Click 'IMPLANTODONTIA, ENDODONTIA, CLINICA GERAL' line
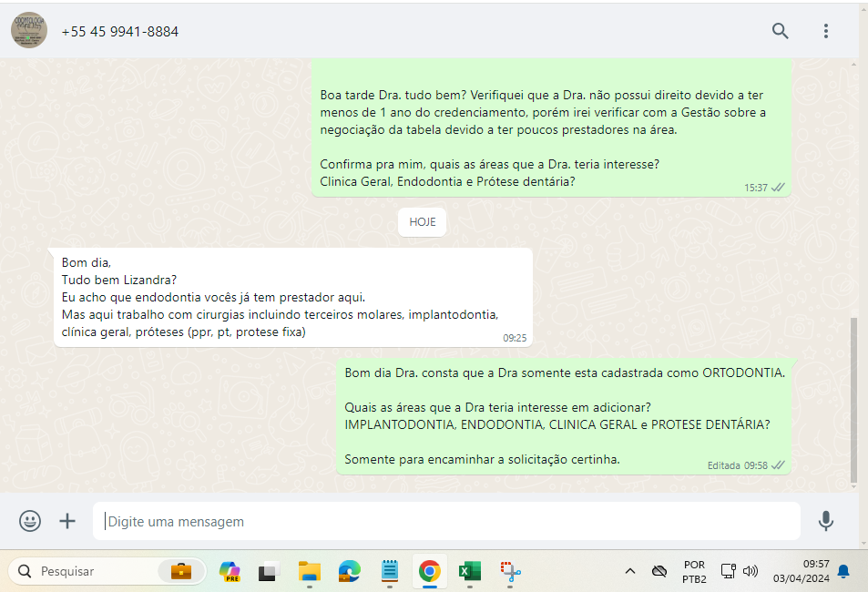Image resolution: width=868 pixels, height=592 pixels. [557, 424]
